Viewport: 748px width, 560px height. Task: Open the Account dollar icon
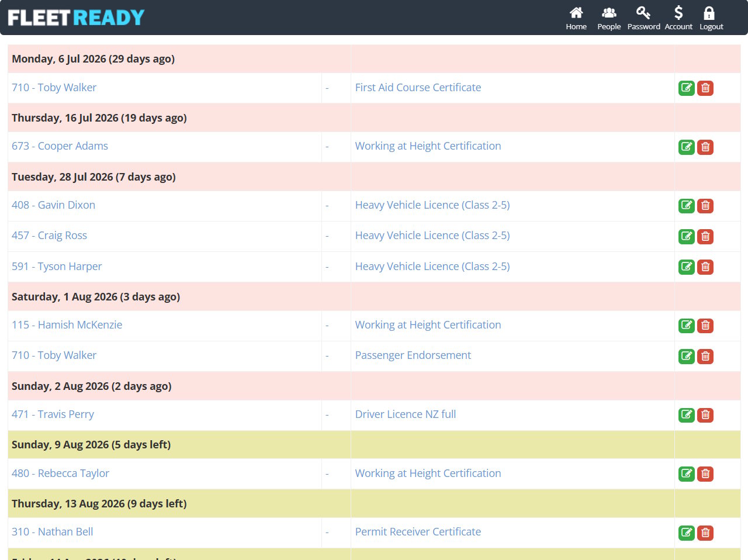pyautogui.click(x=678, y=13)
